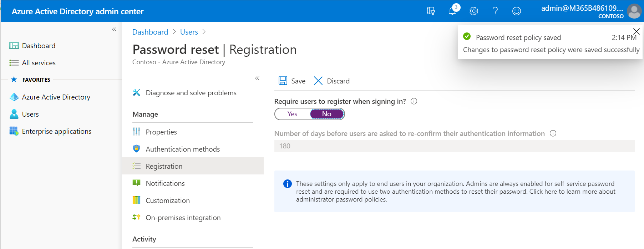
Task: Save the registration settings
Action: [x=292, y=81]
